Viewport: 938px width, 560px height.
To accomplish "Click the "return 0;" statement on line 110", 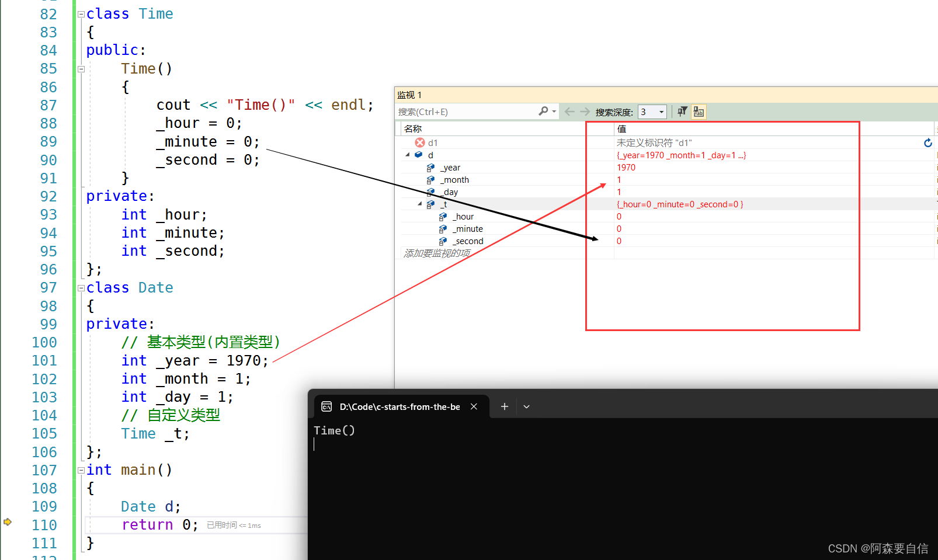I will 160,525.
